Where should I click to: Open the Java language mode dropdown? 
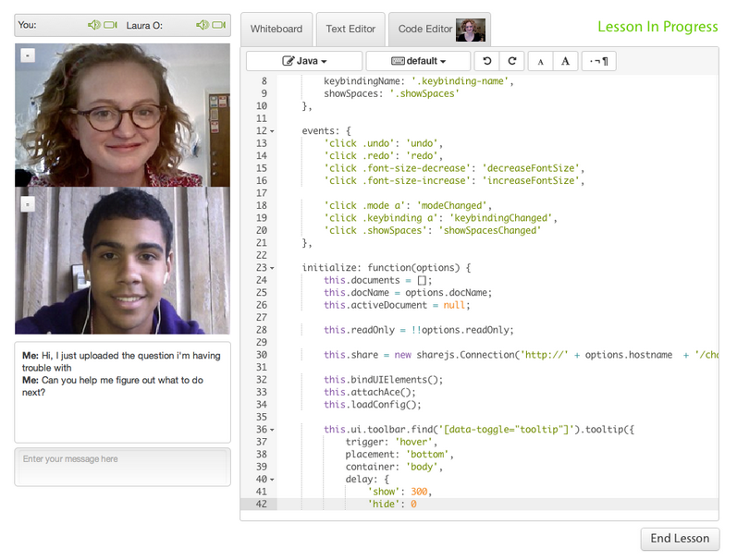(304, 61)
